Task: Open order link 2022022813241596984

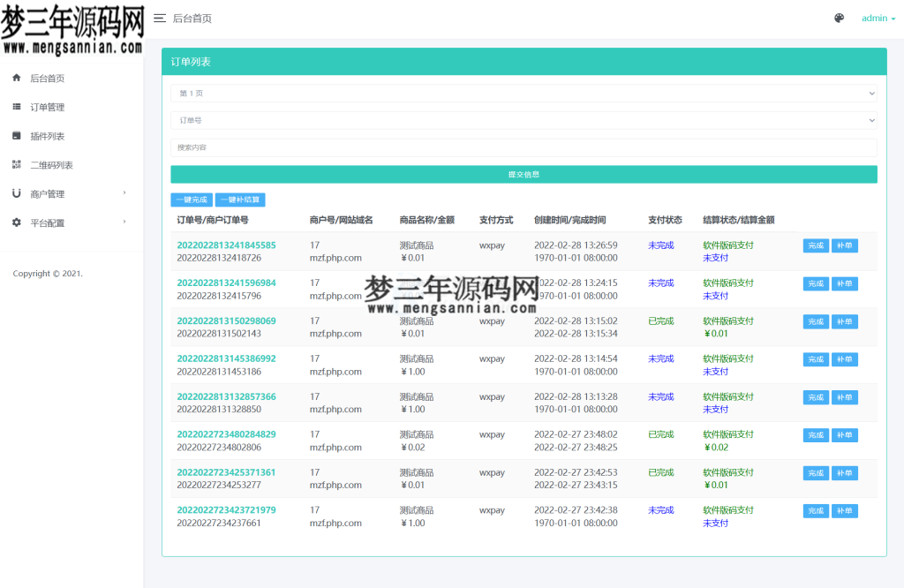Action: tap(226, 283)
